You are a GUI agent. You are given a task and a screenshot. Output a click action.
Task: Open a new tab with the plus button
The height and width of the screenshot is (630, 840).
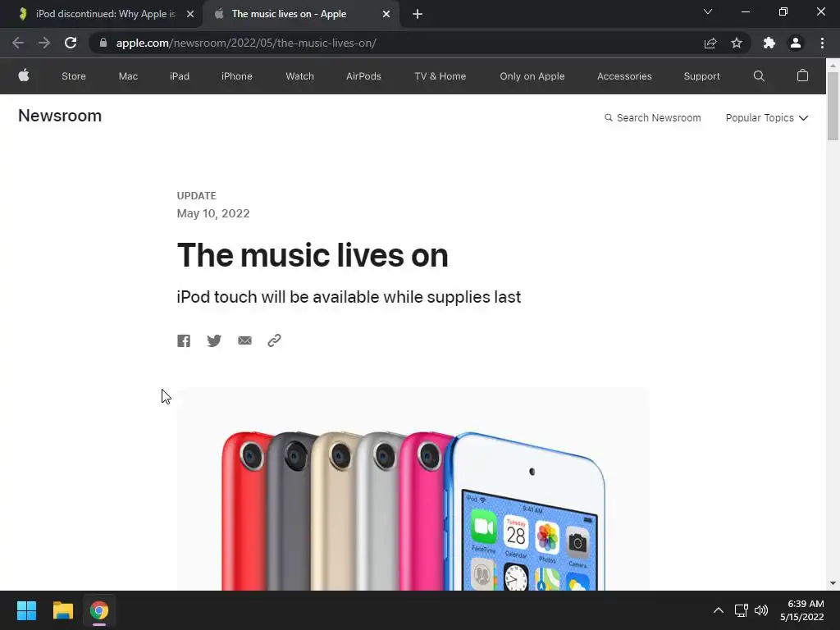[418, 14]
